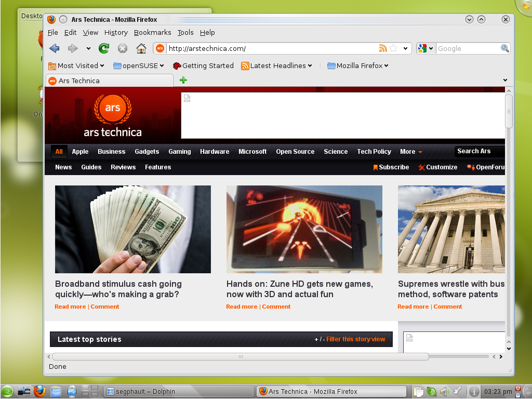This screenshot has height=399, width=532.
Task: Open the list all tabs dropdown arrow
Action: point(505,81)
